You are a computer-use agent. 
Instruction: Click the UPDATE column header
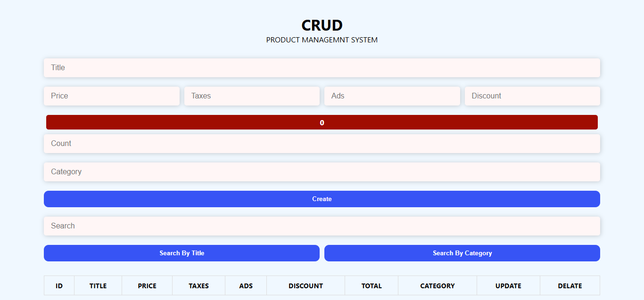508,285
